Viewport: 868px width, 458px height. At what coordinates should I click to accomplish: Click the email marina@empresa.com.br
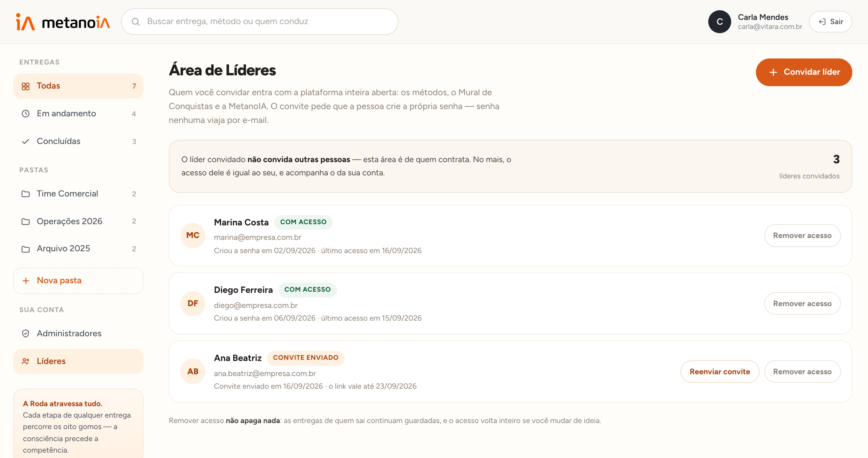[257, 237]
